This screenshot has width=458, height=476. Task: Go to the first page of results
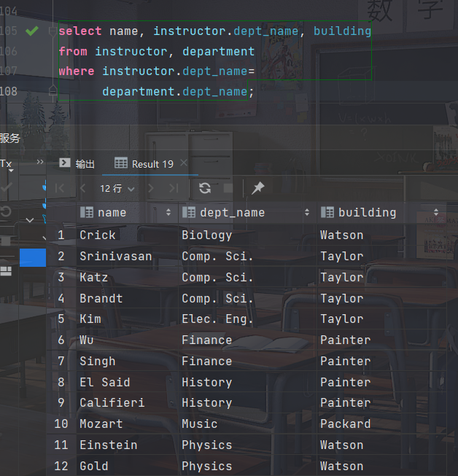point(60,189)
